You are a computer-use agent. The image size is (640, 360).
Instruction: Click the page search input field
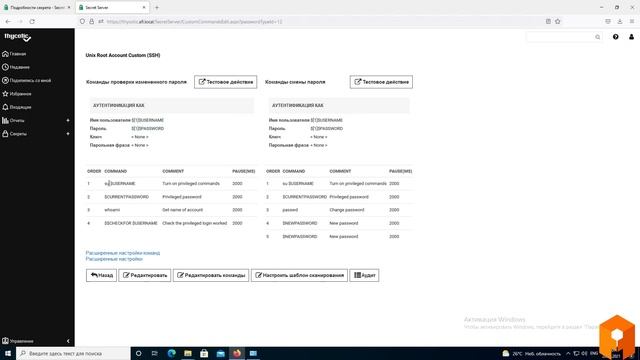[564, 37]
